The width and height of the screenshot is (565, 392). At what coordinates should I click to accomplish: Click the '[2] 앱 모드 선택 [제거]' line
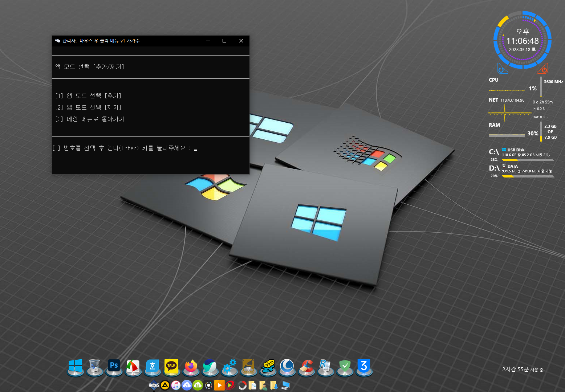[x=88, y=107]
